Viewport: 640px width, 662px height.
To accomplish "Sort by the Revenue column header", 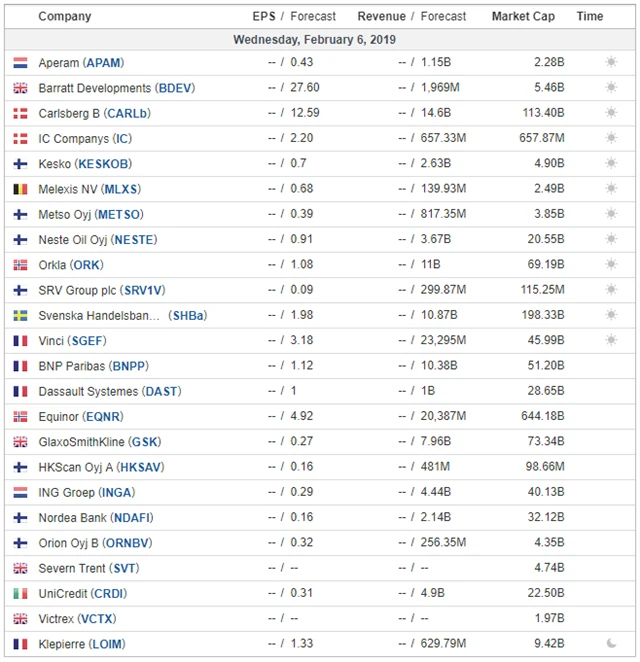I will pos(381,16).
